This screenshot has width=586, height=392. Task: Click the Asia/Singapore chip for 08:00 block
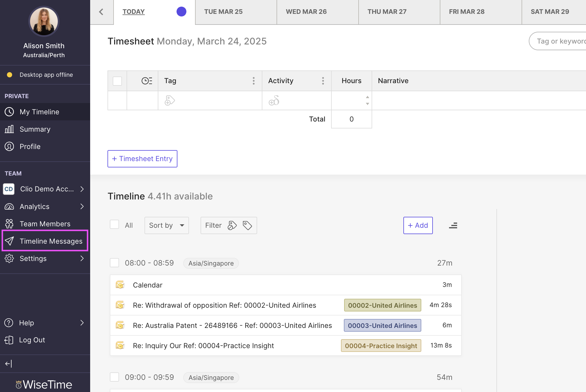point(211,263)
